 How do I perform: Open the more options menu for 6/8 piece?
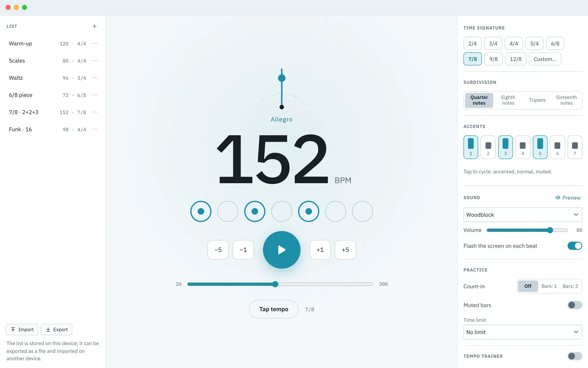(x=95, y=95)
